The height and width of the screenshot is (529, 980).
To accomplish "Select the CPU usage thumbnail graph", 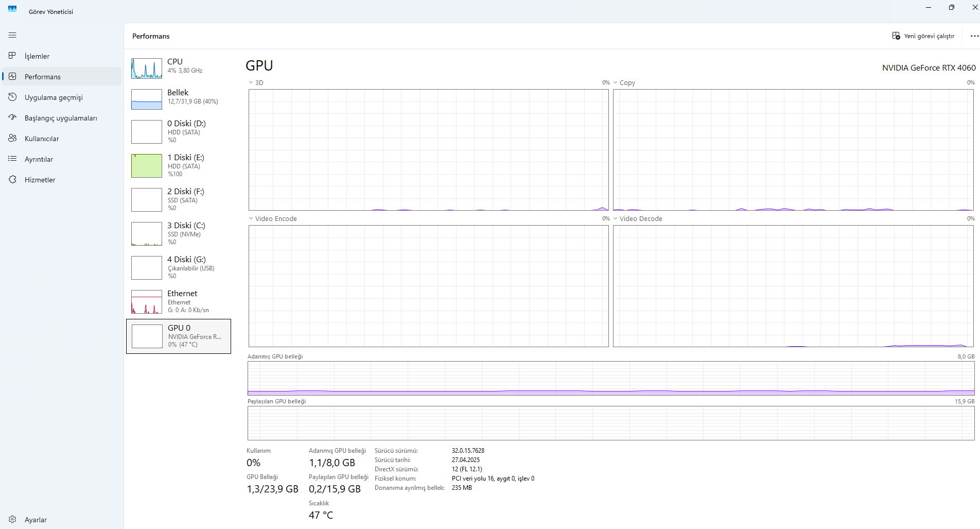I will pos(147,68).
